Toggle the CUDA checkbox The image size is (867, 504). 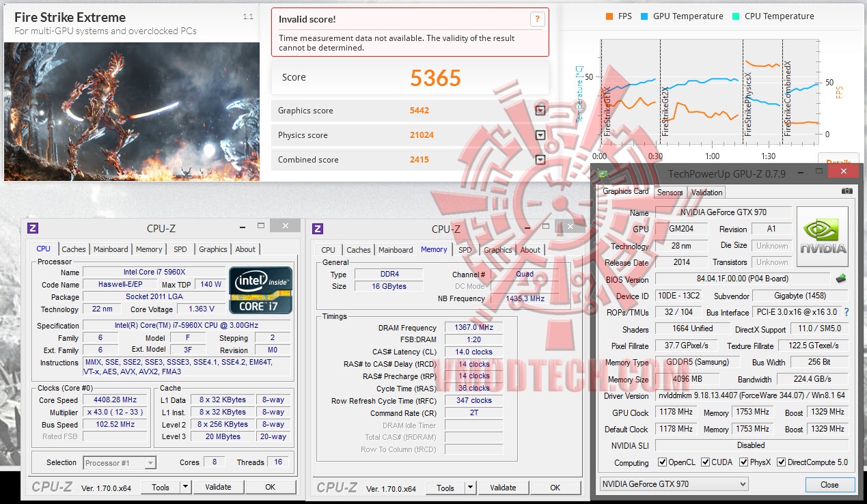coord(705,462)
